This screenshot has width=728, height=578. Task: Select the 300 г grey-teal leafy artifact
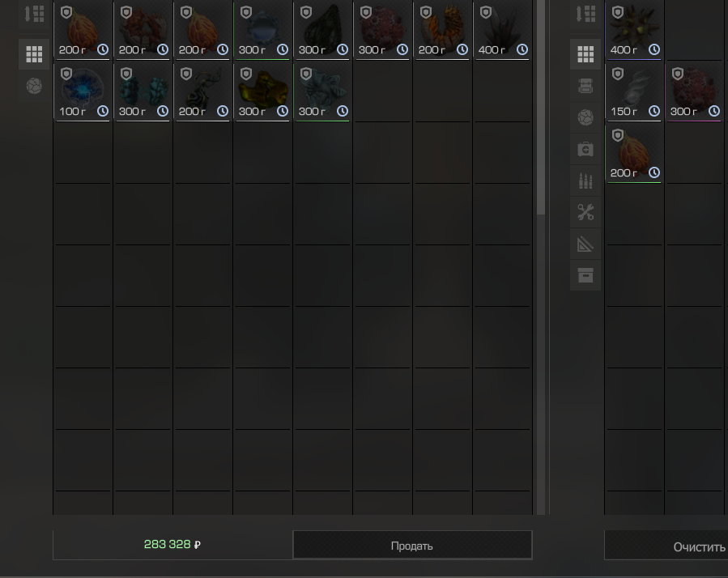(322, 92)
